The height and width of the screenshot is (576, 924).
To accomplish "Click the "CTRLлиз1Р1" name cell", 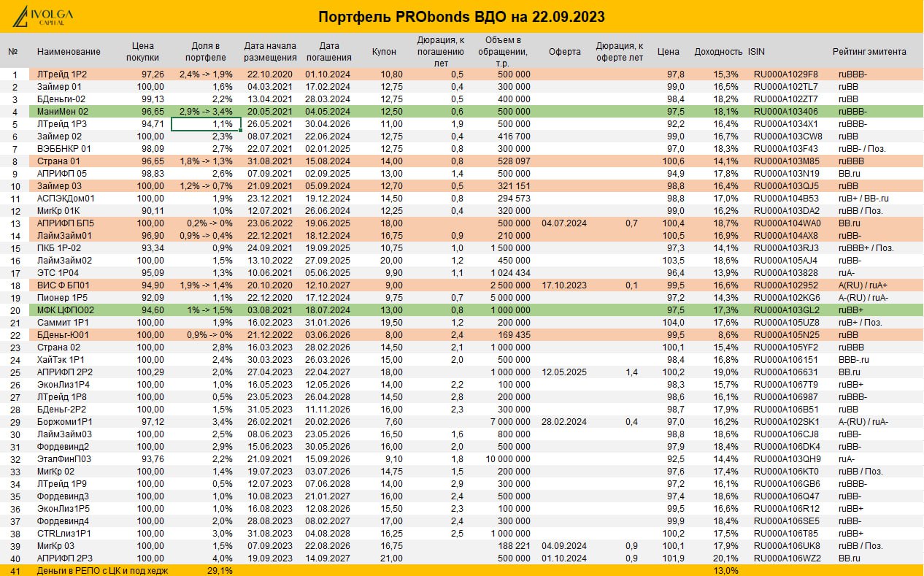I will click(63, 534).
